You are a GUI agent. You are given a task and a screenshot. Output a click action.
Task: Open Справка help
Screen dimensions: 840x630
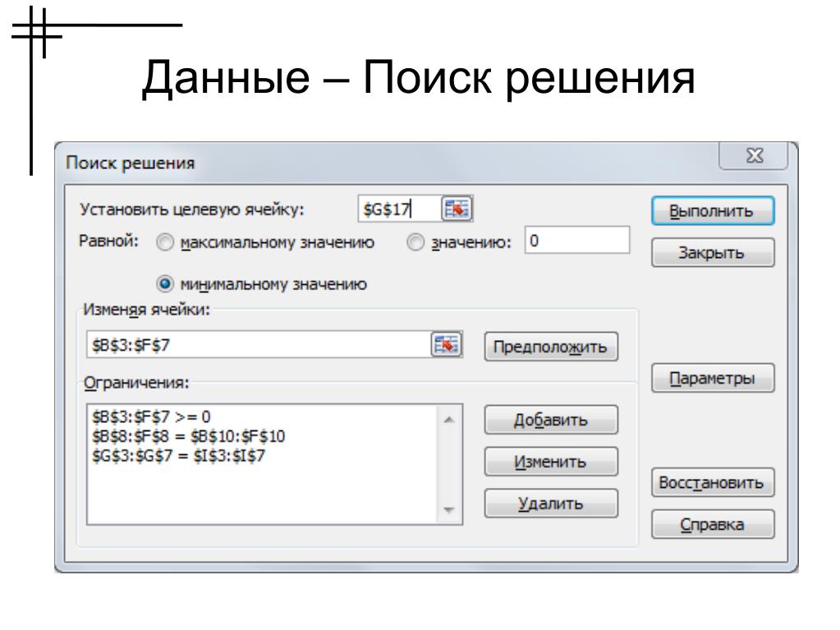point(712,523)
